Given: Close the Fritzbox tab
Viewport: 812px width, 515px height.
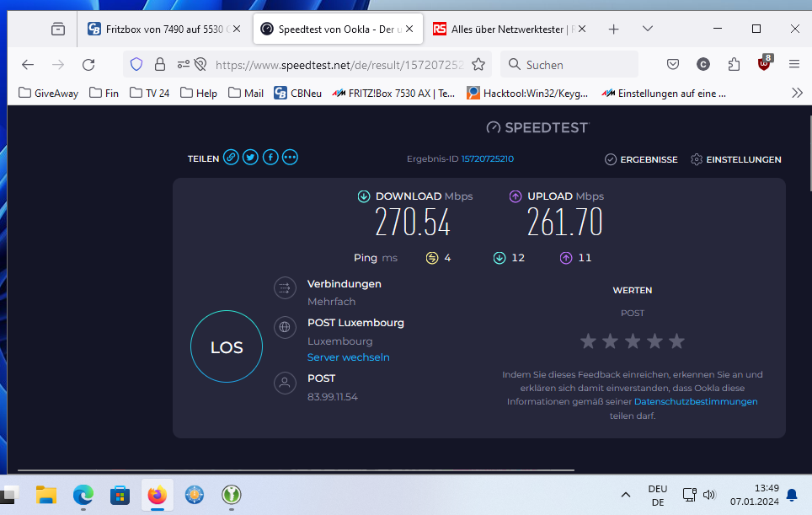Looking at the screenshot, I should tap(237, 29).
